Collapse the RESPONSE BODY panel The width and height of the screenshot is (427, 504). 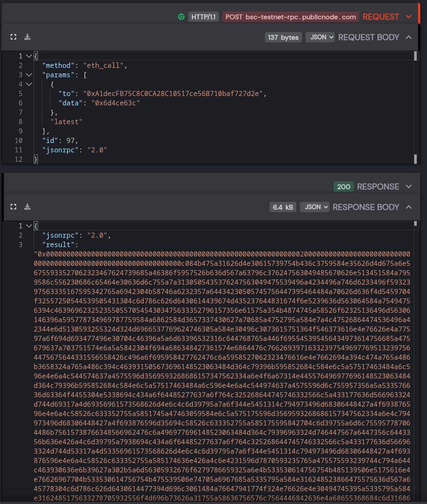[x=409, y=207]
